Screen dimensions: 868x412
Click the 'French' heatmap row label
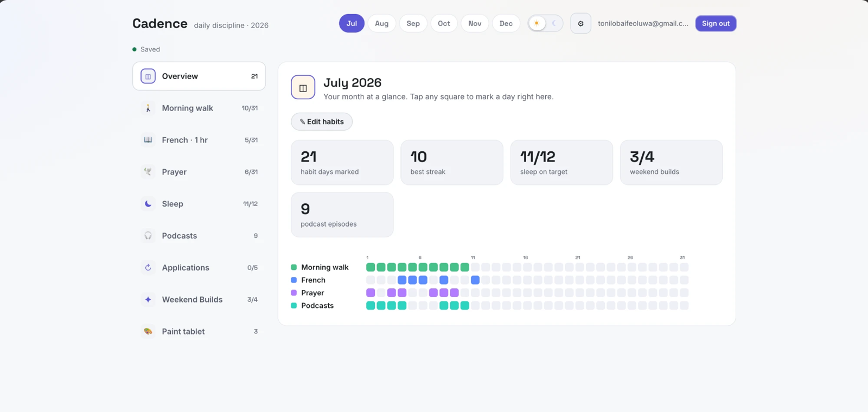314,280
